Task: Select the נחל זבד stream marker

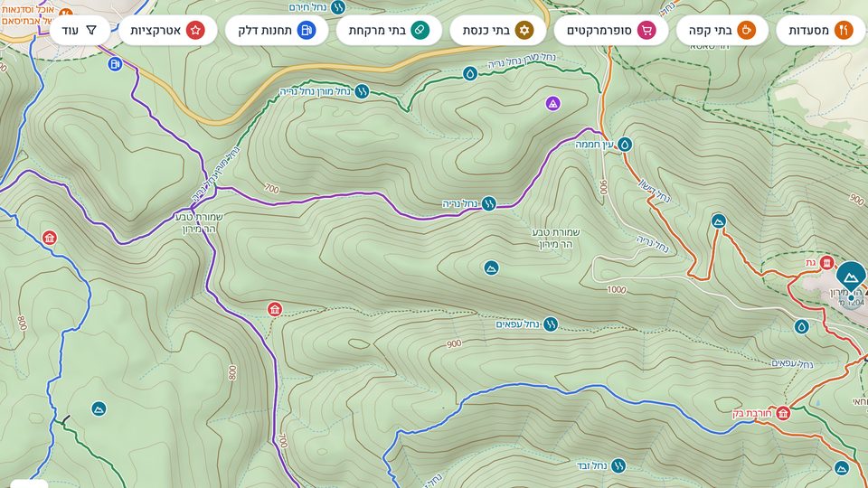Action: point(618,466)
